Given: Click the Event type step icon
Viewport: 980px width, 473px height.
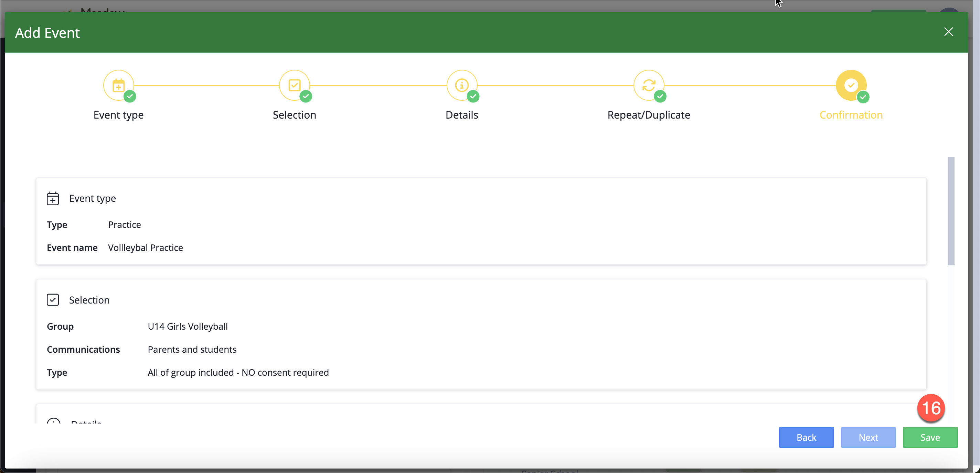Looking at the screenshot, I should pos(119,86).
